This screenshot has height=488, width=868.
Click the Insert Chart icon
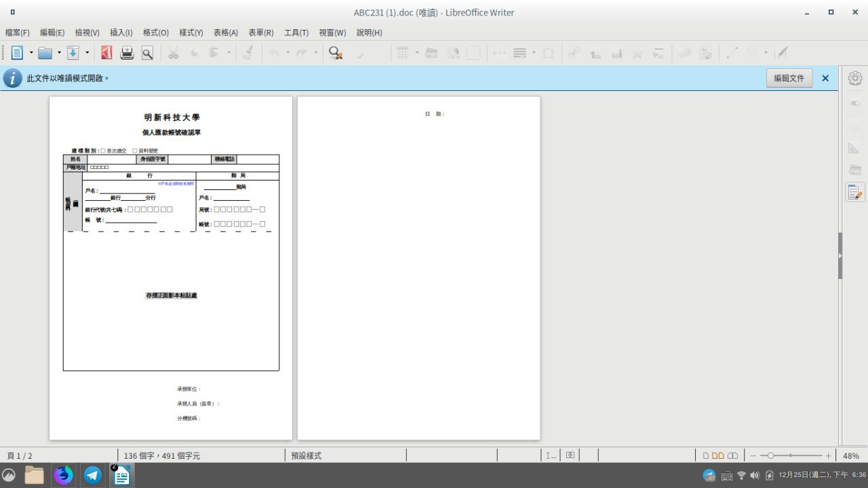[x=452, y=53]
